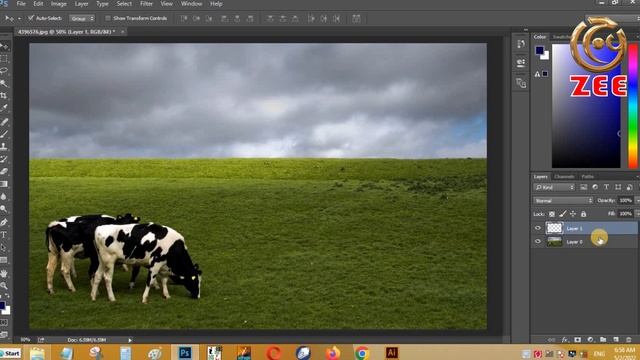
Task: Open the Normal blend mode dropdown
Action: tap(563, 200)
